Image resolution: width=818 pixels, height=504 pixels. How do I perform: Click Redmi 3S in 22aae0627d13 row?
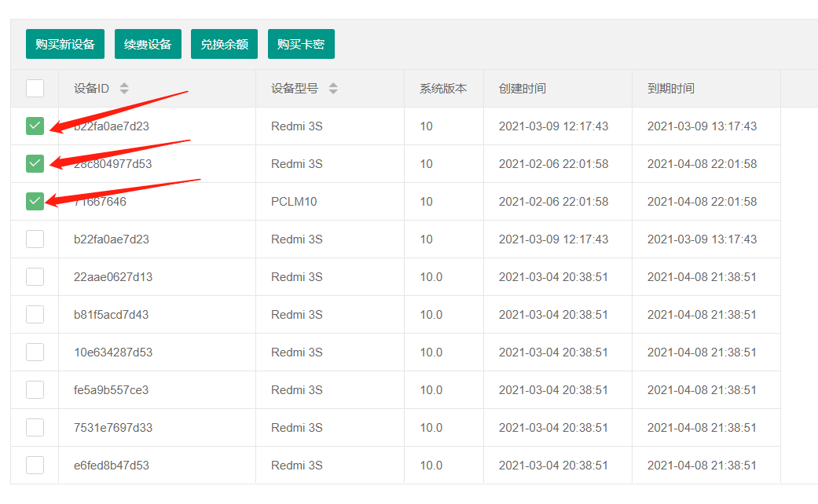pyautogui.click(x=297, y=277)
